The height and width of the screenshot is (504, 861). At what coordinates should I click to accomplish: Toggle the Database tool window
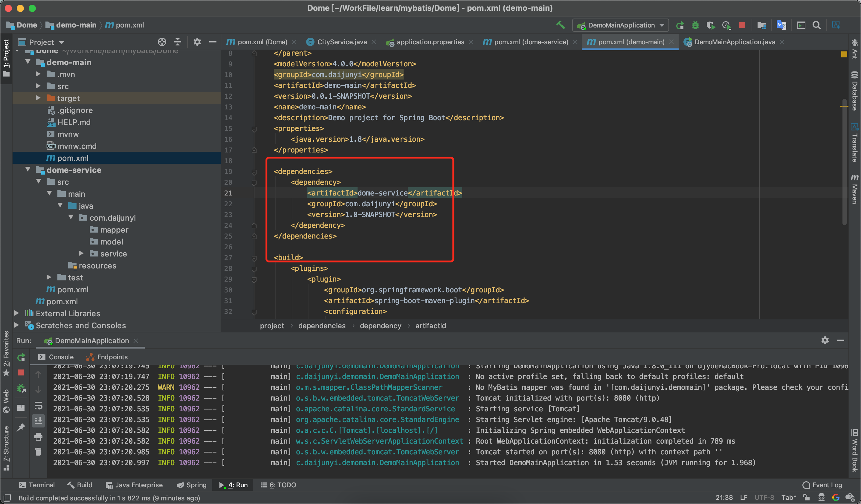(854, 91)
